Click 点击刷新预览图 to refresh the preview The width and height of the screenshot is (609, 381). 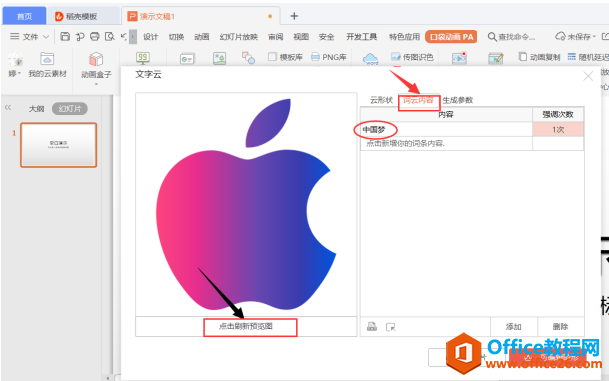pyautogui.click(x=246, y=326)
